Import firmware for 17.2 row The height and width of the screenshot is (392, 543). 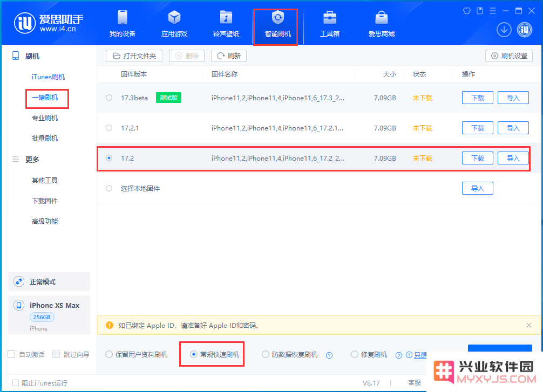(513, 158)
